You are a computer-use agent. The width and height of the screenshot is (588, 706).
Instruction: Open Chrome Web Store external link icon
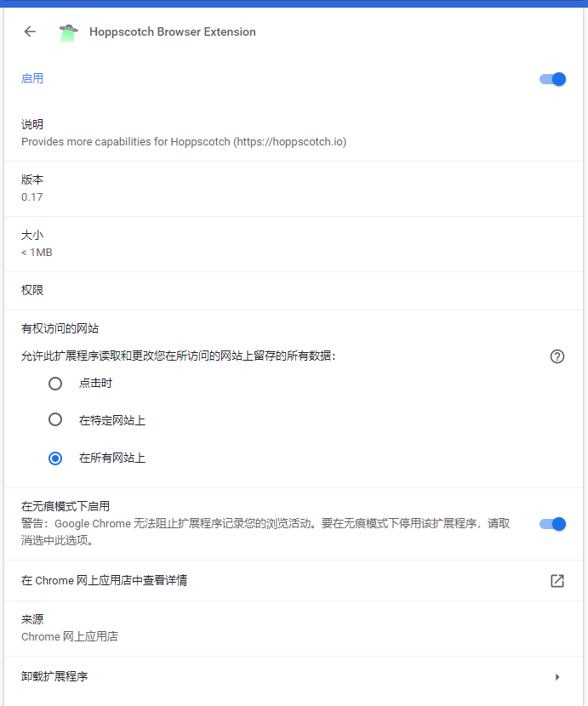pyautogui.click(x=557, y=580)
